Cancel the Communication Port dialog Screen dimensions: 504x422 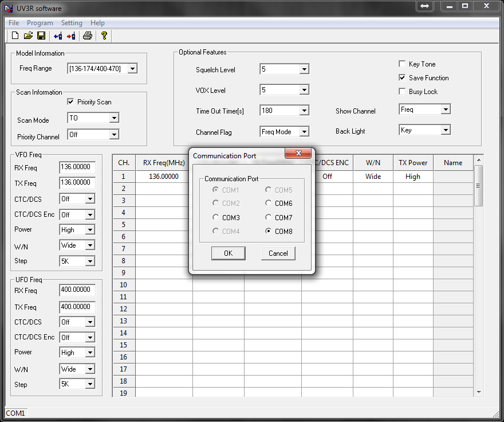(278, 253)
